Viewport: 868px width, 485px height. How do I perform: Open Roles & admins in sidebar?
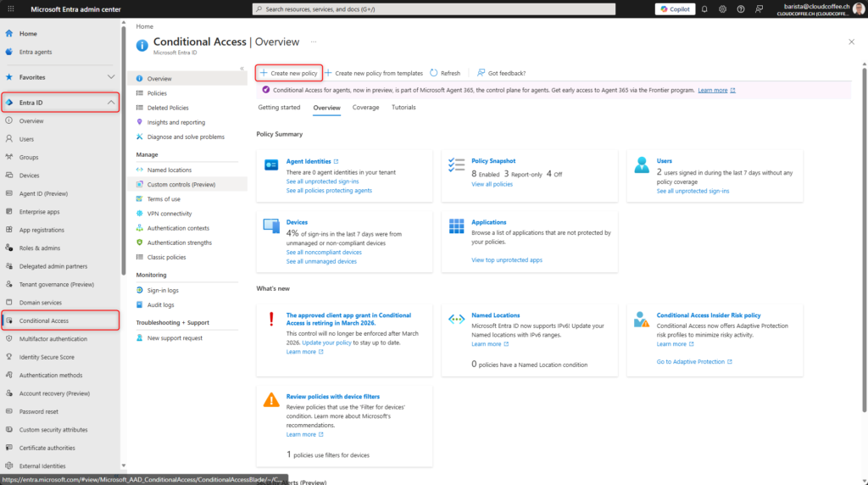tap(40, 248)
